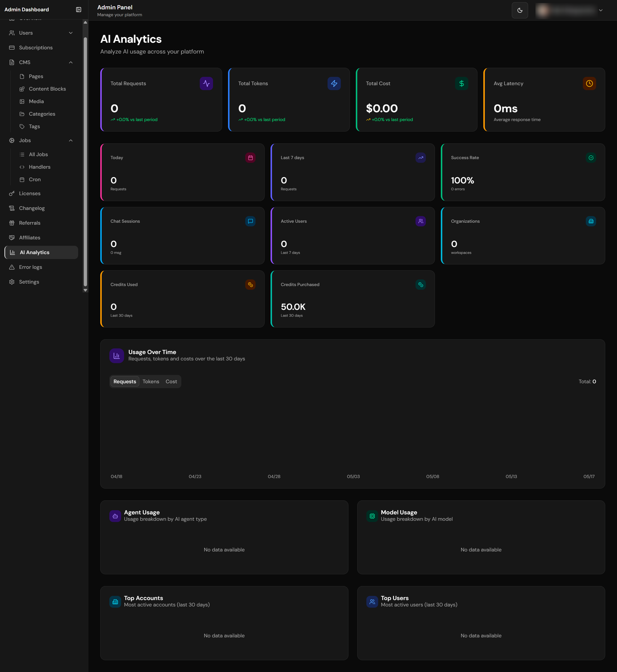Switch to the Cost chart tab

coord(171,382)
